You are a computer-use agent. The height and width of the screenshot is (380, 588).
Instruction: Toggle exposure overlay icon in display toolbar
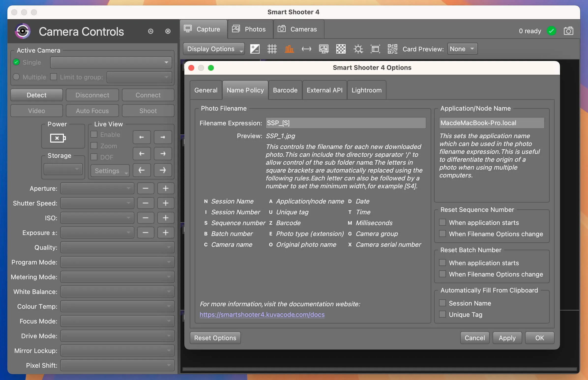255,49
